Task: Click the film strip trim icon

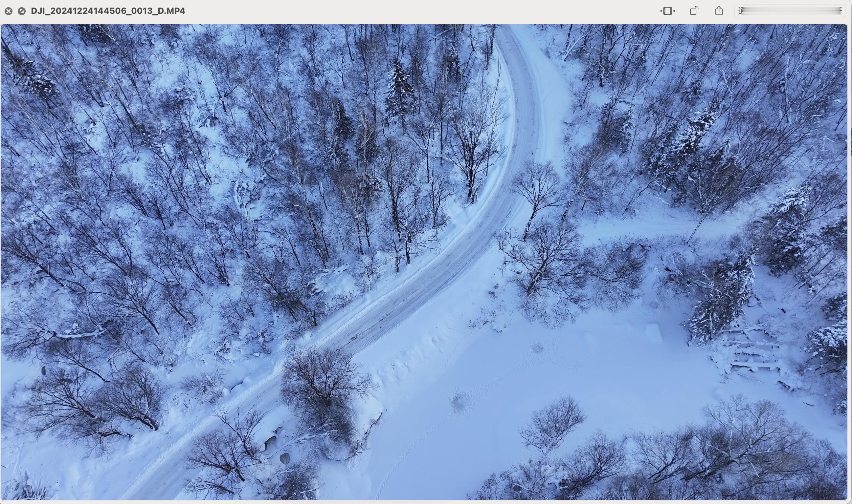Action: coord(667,11)
